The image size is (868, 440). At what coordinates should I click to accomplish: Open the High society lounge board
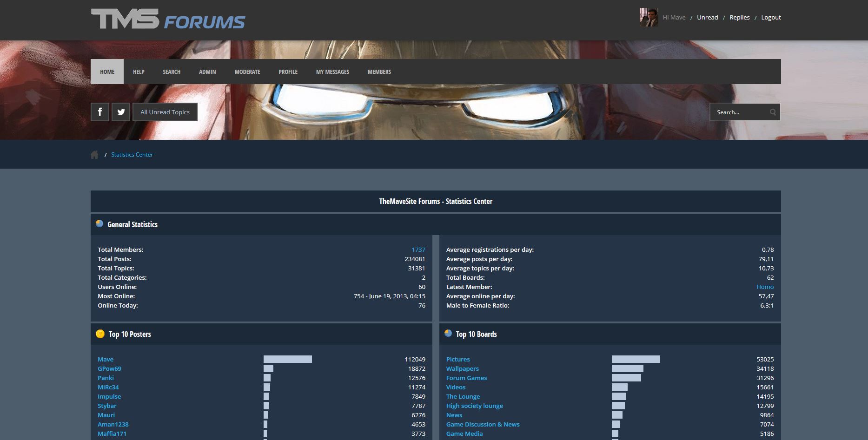pos(475,406)
